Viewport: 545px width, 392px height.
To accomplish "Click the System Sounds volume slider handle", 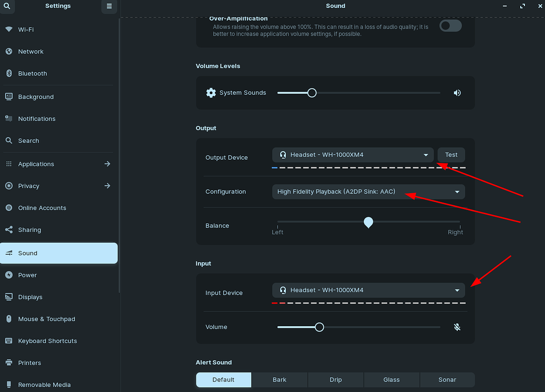I will tap(312, 93).
